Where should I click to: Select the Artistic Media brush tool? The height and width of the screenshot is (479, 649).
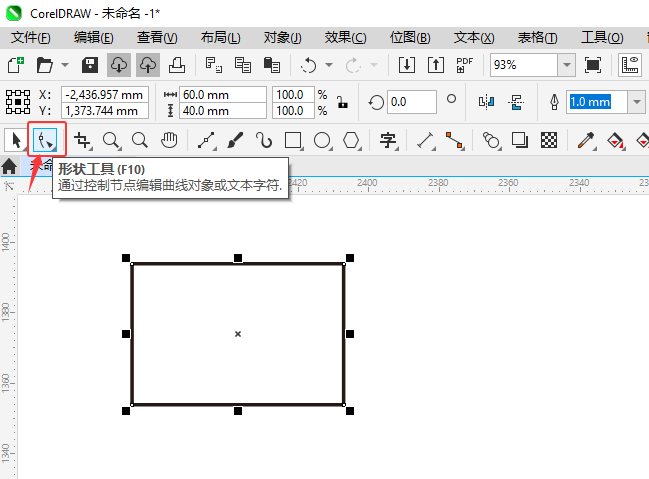pos(235,140)
